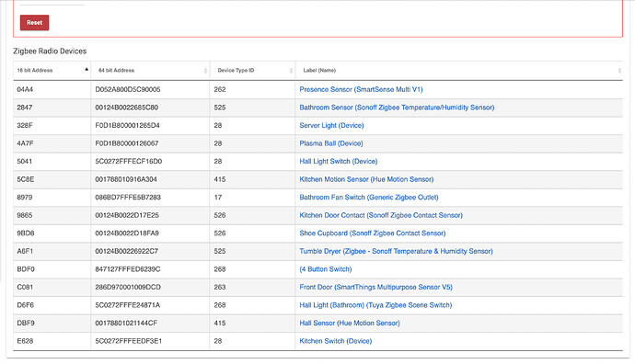Open Plasma Ball (Device) link

[331, 143]
